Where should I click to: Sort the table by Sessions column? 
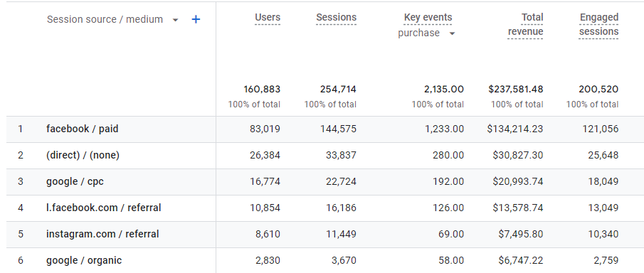[337, 18]
